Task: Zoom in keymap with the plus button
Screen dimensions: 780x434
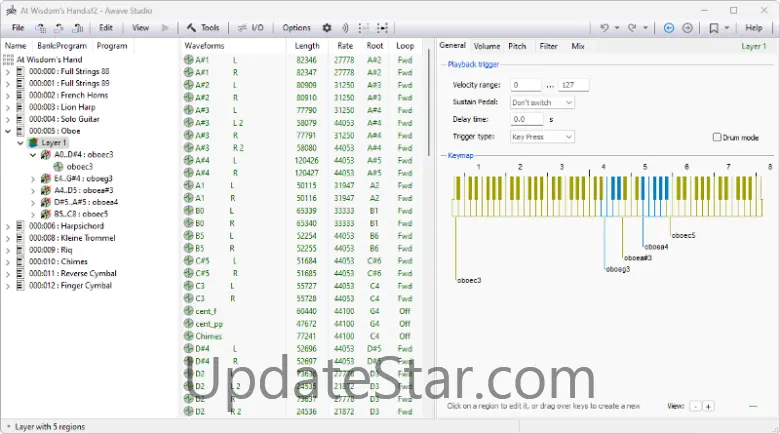Action: [x=708, y=407]
